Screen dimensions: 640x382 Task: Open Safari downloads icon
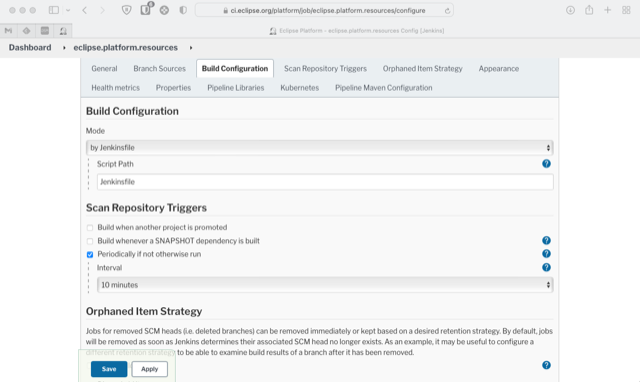(570, 10)
